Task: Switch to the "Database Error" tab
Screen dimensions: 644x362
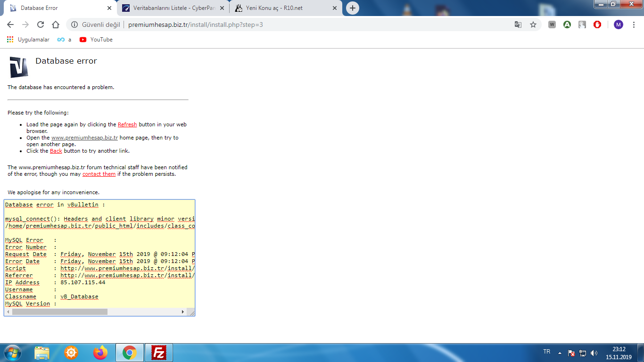Action: click(x=59, y=8)
